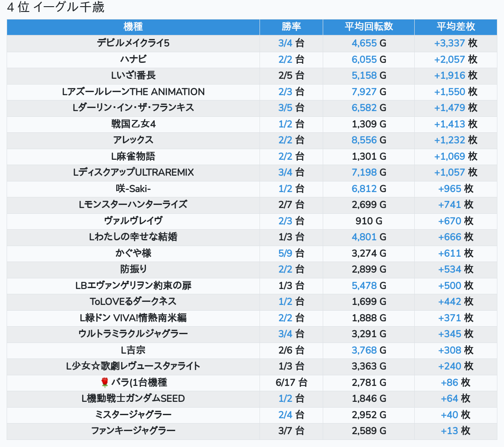Select the 910 G spins value

[x=369, y=221]
